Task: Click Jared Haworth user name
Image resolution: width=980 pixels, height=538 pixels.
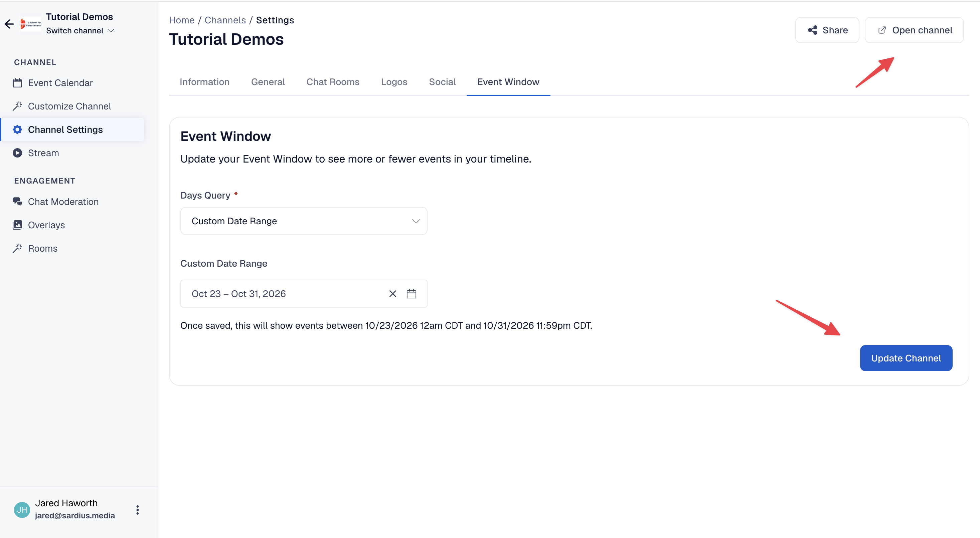Action: tap(66, 503)
